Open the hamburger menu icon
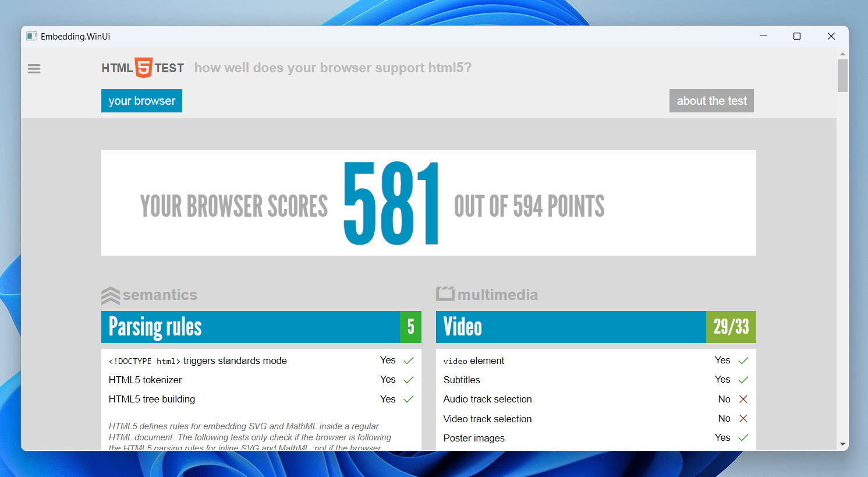The height and width of the screenshot is (477, 868). [34, 69]
